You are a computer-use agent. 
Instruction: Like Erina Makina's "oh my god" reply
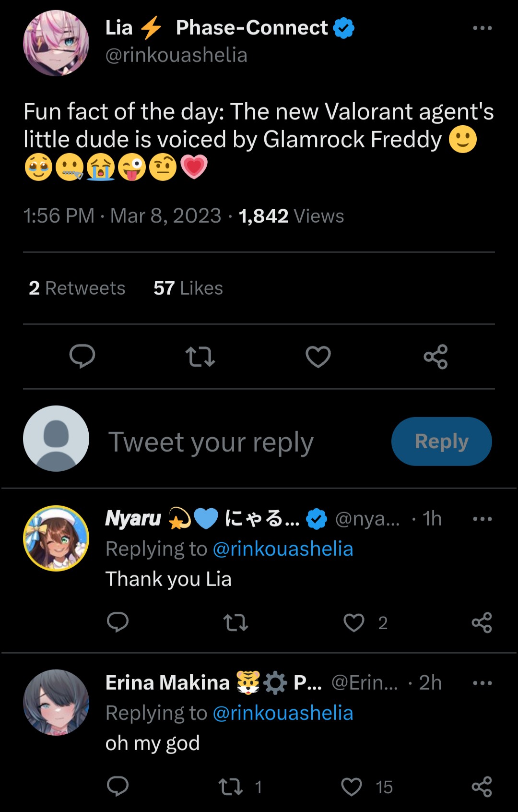click(352, 787)
